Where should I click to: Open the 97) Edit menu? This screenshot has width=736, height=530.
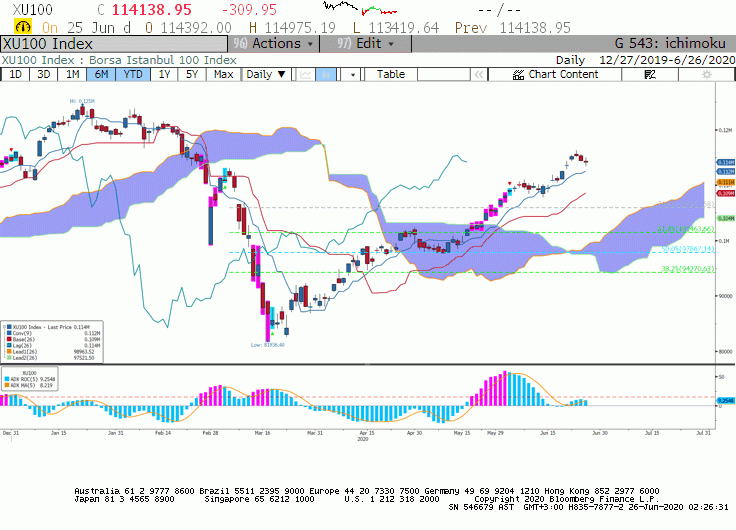365,44
